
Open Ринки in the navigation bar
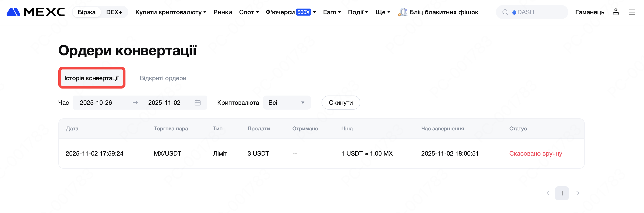pyautogui.click(x=222, y=12)
